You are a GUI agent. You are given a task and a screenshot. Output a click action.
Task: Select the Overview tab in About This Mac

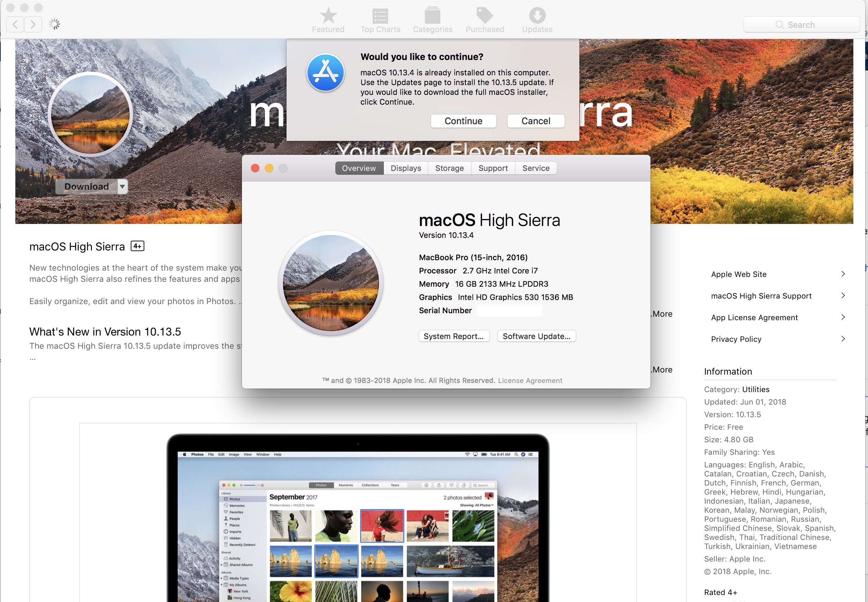pyautogui.click(x=358, y=168)
